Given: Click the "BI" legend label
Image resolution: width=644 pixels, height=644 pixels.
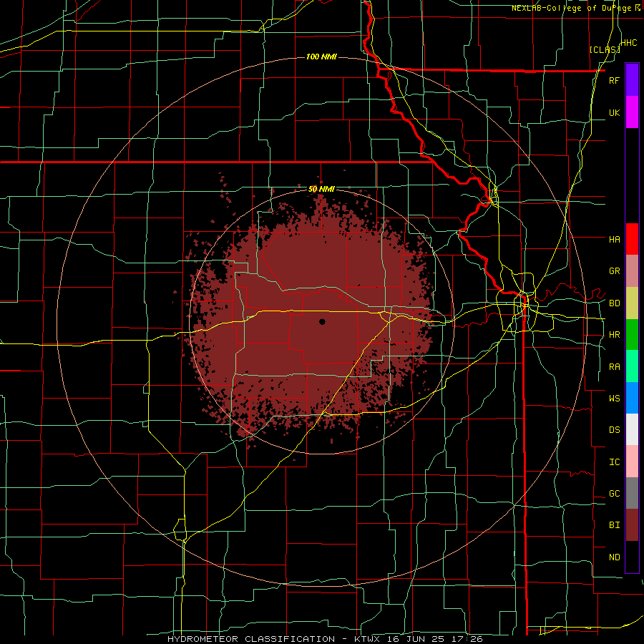Looking at the screenshot, I should (x=614, y=525).
